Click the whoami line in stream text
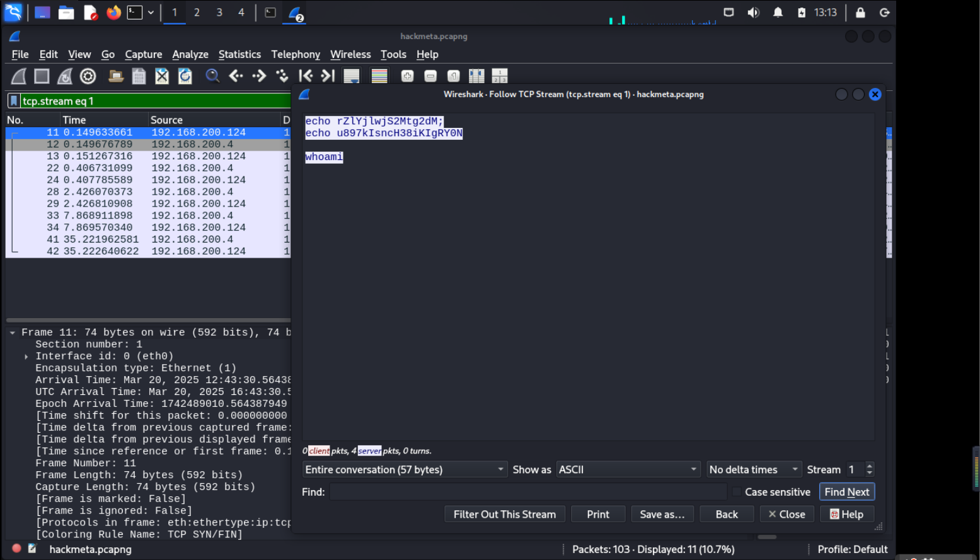980x560 pixels. [324, 157]
